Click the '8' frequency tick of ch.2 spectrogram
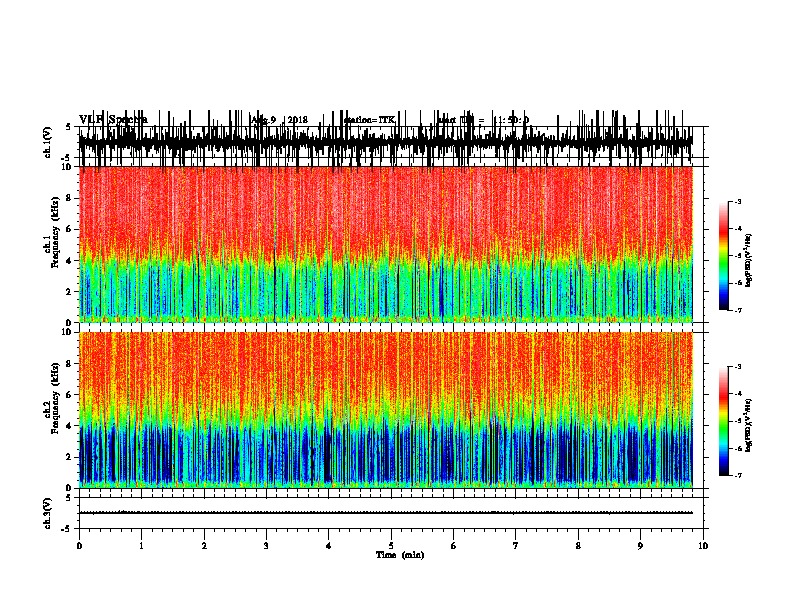Image resolution: width=792 pixels, height=612 pixels. 69,364
